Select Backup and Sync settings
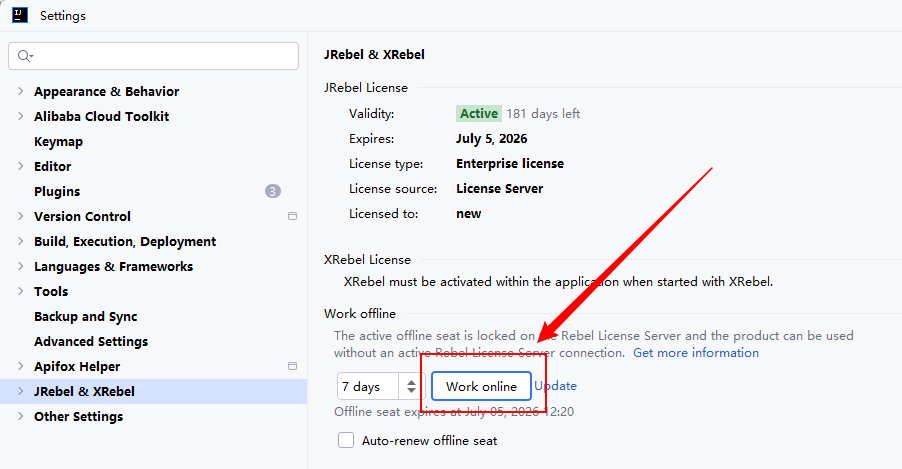 [85, 316]
